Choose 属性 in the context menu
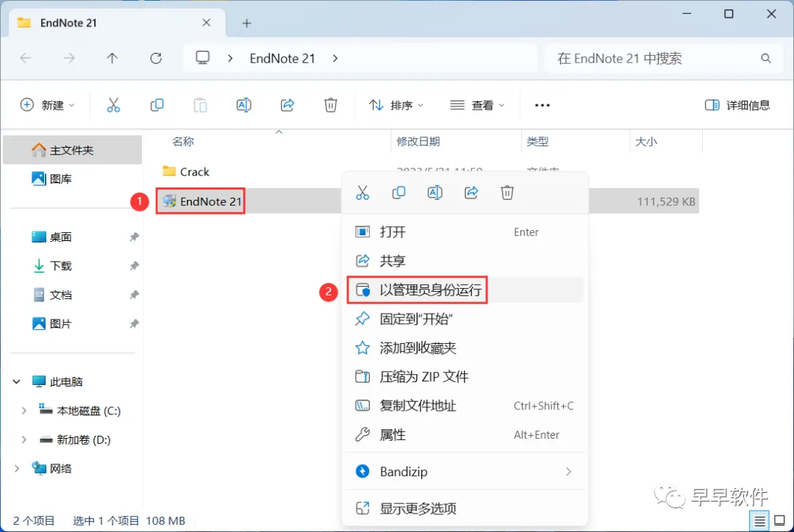 [465, 435]
